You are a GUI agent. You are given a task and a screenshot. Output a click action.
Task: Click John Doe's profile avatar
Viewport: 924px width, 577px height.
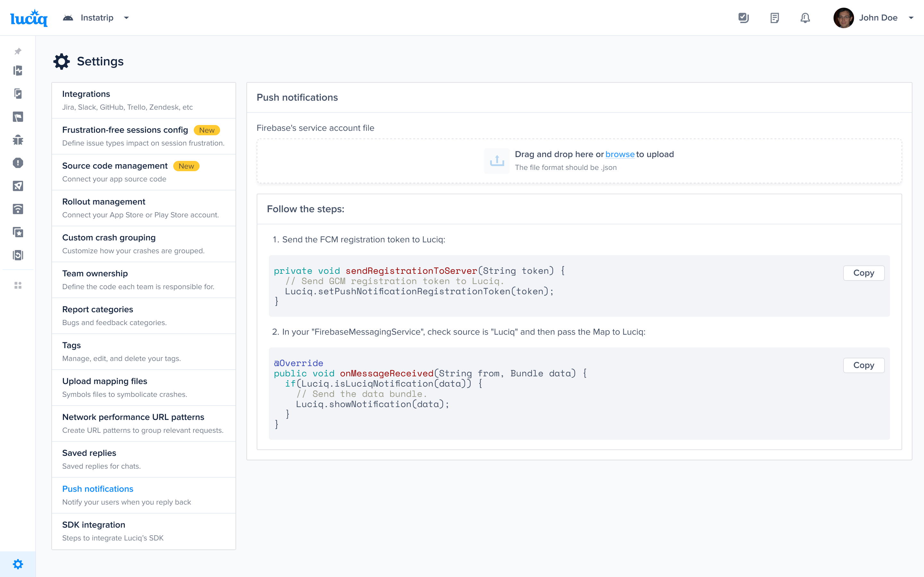(843, 18)
